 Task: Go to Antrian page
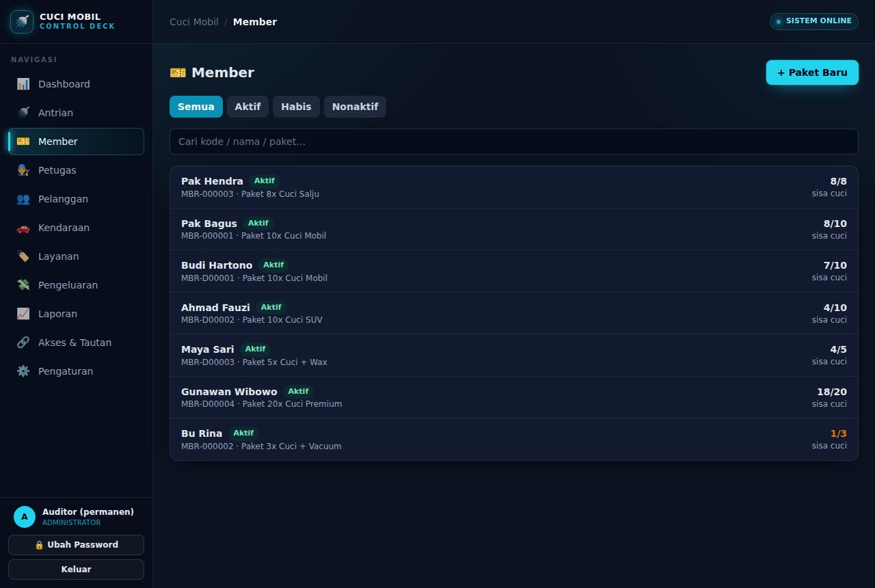[x=76, y=113]
